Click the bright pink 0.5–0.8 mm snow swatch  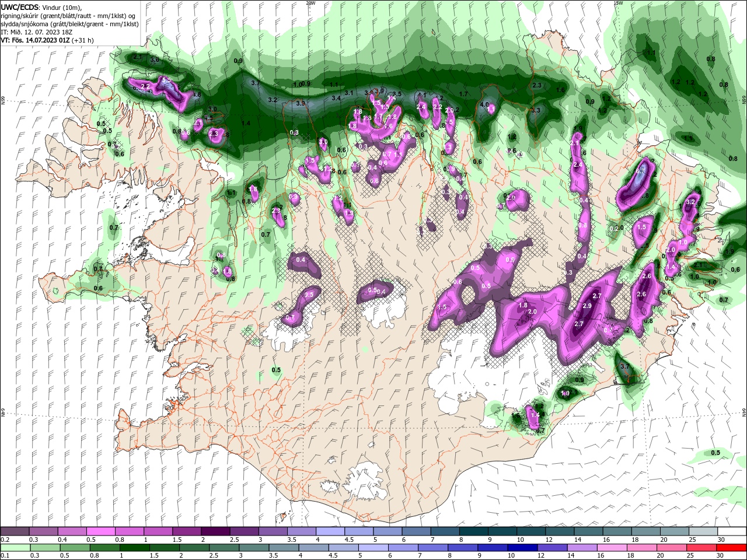click(x=100, y=531)
